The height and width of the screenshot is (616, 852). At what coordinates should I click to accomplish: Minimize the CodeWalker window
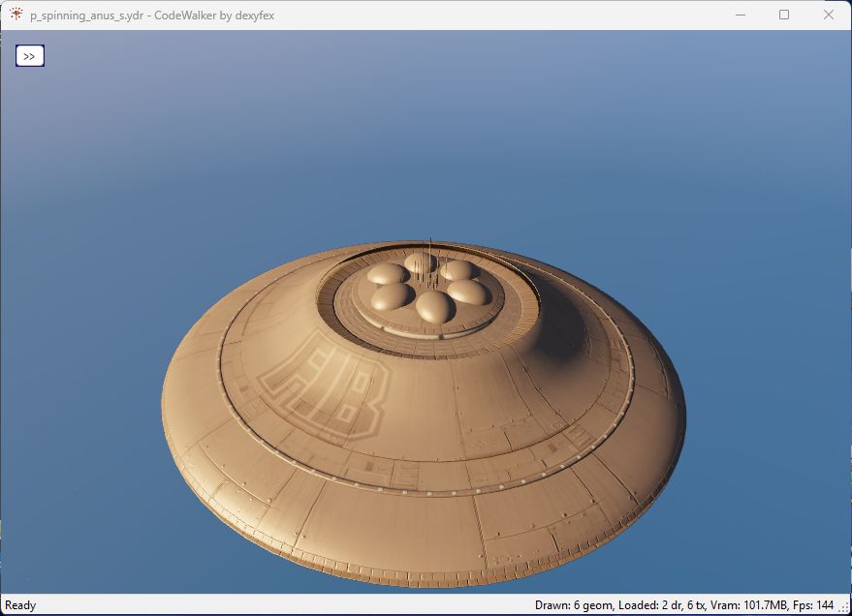click(x=741, y=15)
